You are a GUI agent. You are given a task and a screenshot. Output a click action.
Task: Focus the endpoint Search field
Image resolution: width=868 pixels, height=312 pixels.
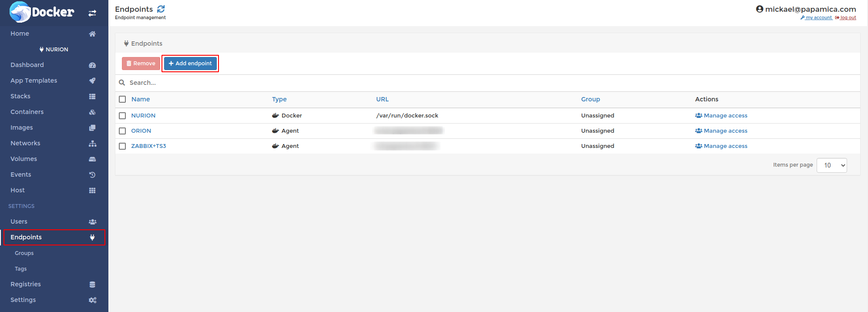pyautogui.click(x=261, y=83)
